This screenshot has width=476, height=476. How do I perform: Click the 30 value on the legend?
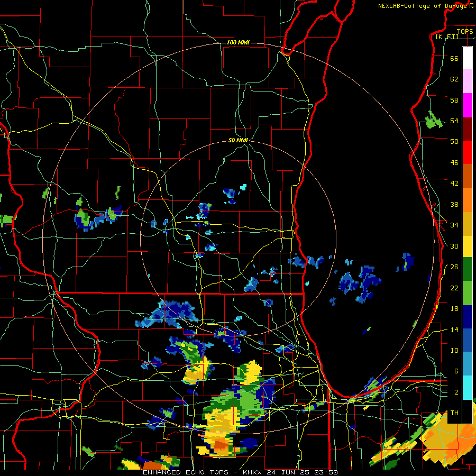click(x=454, y=246)
